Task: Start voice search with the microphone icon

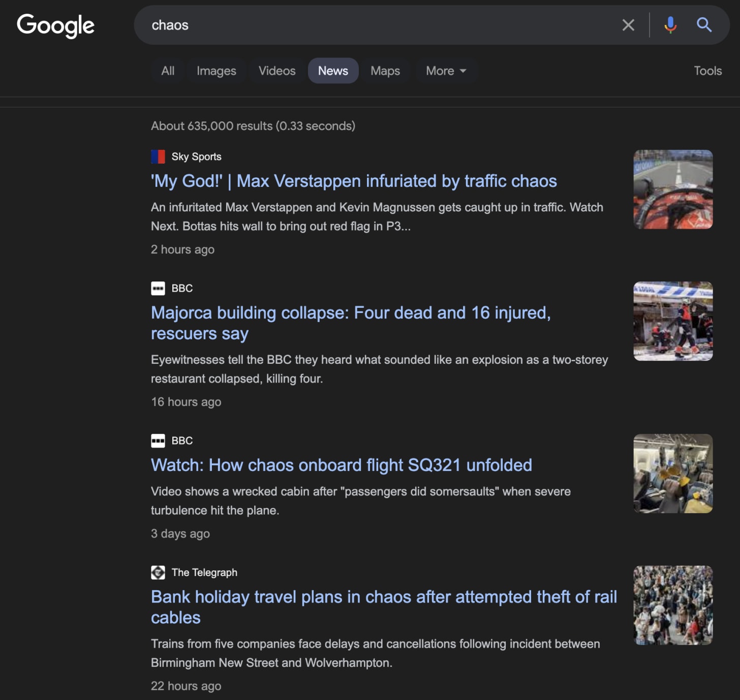Action: (x=670, y=25)
